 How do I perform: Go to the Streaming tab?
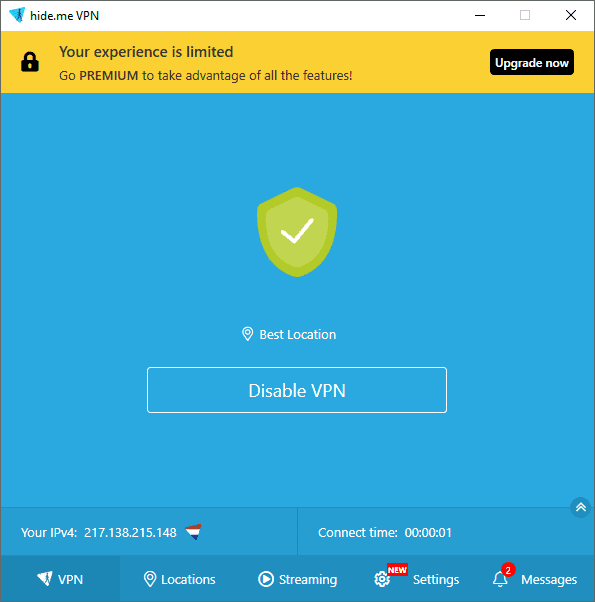(298, 579)
